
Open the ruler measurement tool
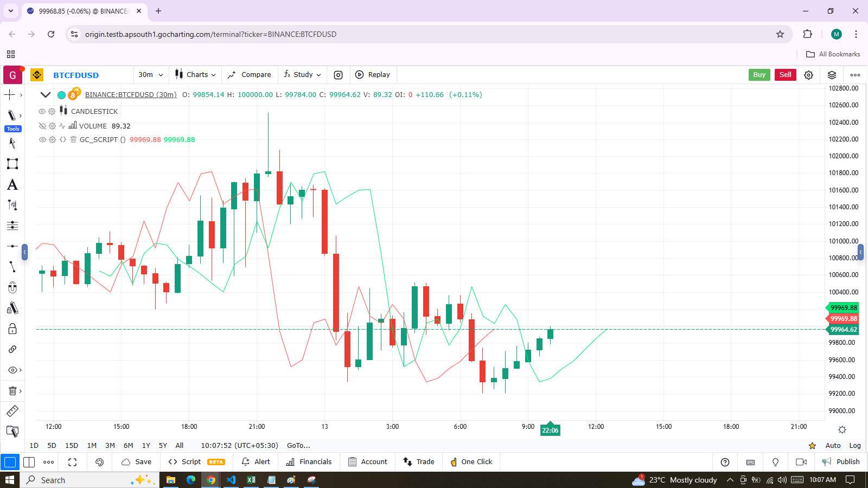[x=12, y=411]
